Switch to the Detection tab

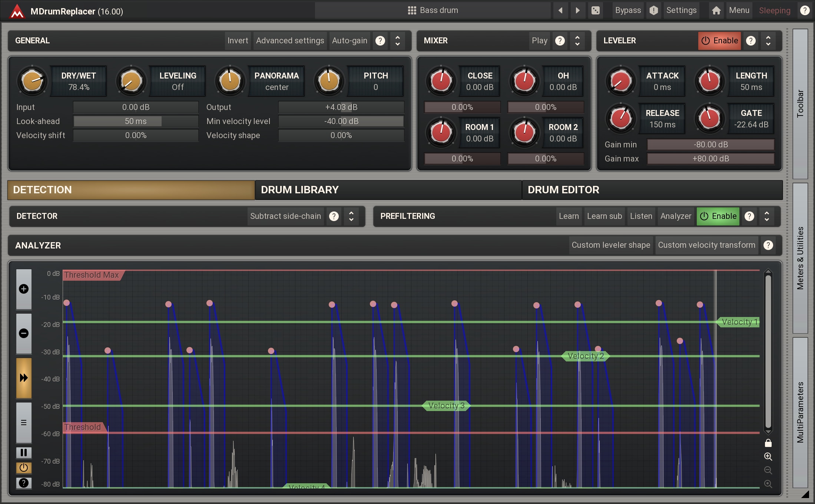131,190
